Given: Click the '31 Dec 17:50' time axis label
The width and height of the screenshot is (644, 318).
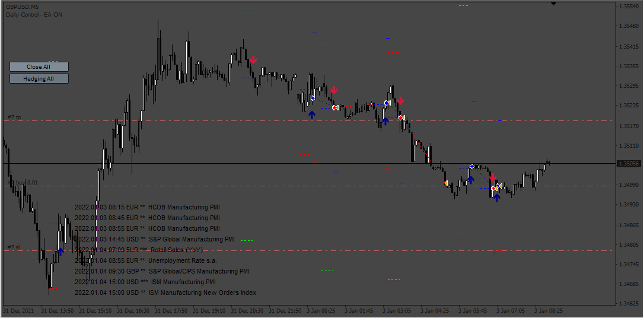Looking at the screenshot, I should coord(171,311).
